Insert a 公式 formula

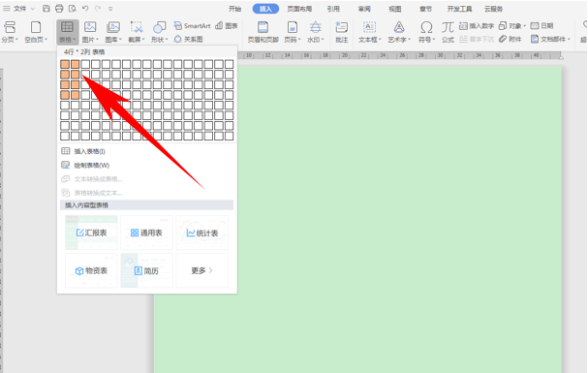point(448,32)
